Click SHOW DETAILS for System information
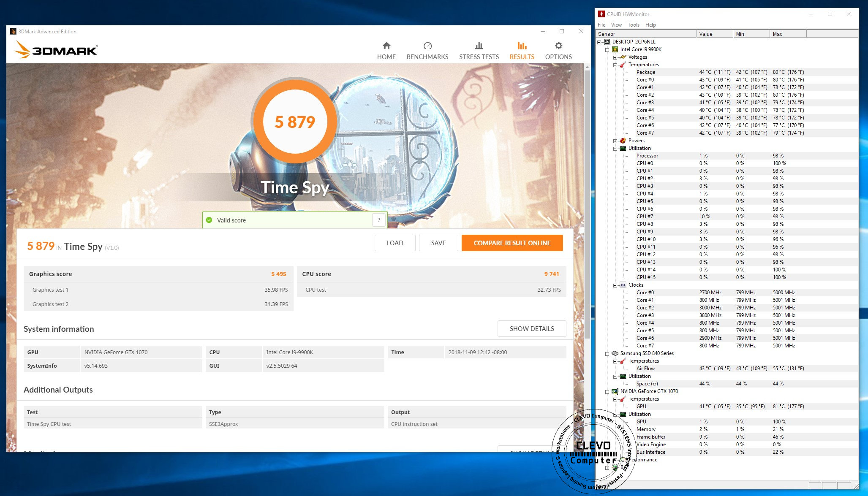 pyautogui.click(x=531, y=328)
